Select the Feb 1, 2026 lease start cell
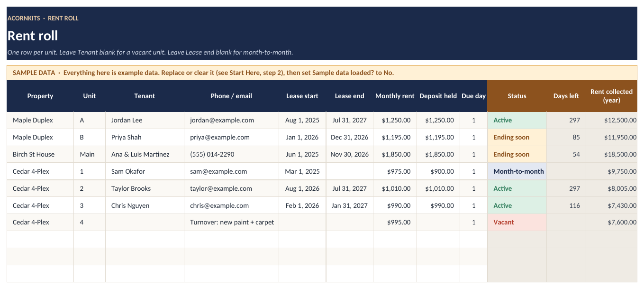This screenshot has height=289, width=644. point(302,205)
